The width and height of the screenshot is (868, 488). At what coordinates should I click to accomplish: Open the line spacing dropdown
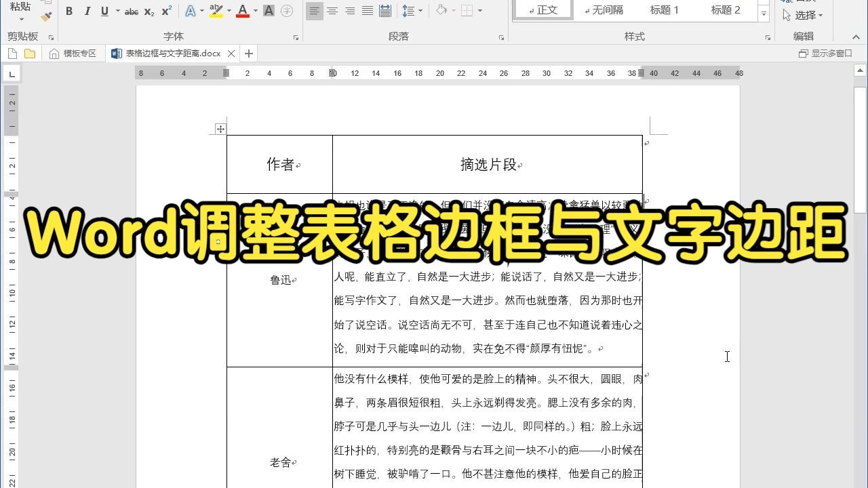420,11
